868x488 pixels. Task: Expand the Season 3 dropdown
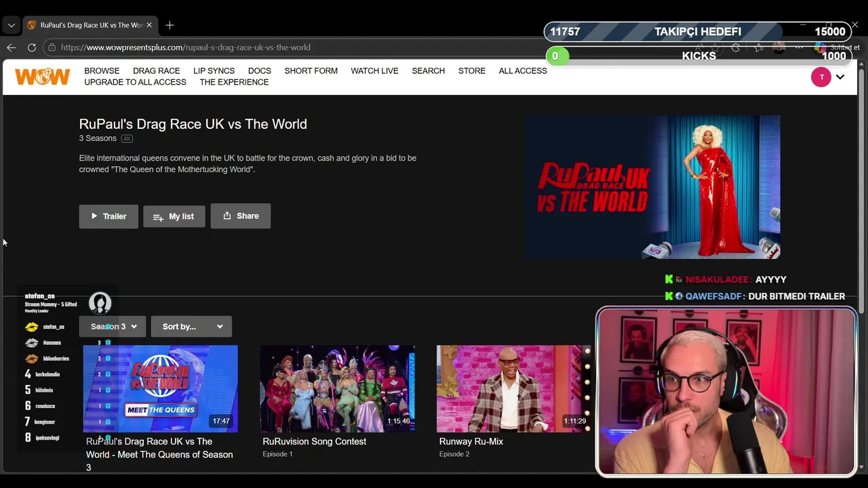pyautogui.click(x=113, y=327)
